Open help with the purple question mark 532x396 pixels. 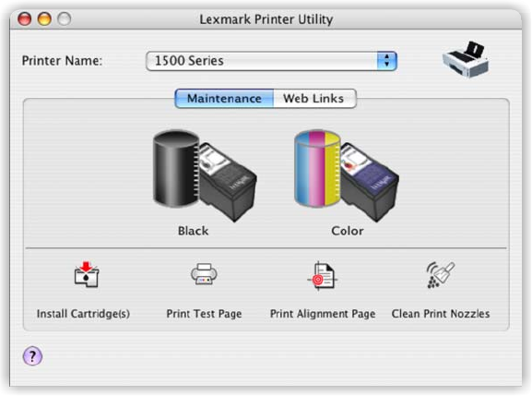click(x=32, y=356)
